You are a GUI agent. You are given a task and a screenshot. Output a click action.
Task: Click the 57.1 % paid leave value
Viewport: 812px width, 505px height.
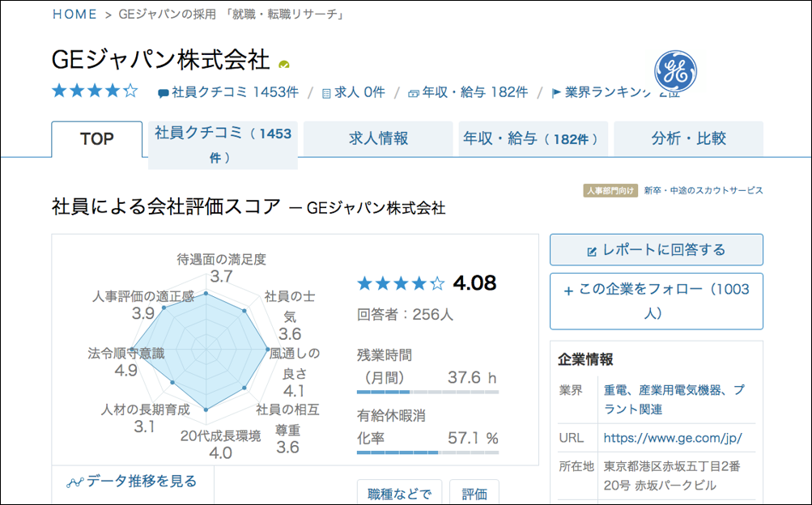pyautogui.click(x=473, y=439)
